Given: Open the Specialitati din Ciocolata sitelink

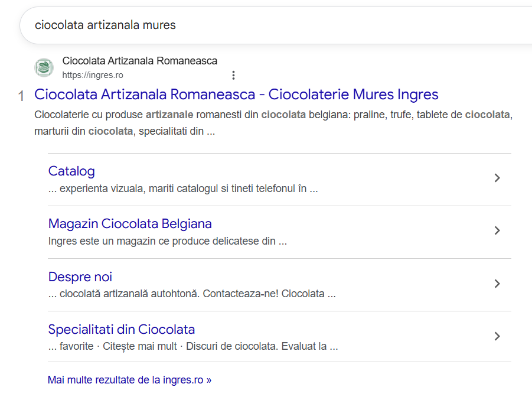Looking at the screenshot, I should 122,330.
